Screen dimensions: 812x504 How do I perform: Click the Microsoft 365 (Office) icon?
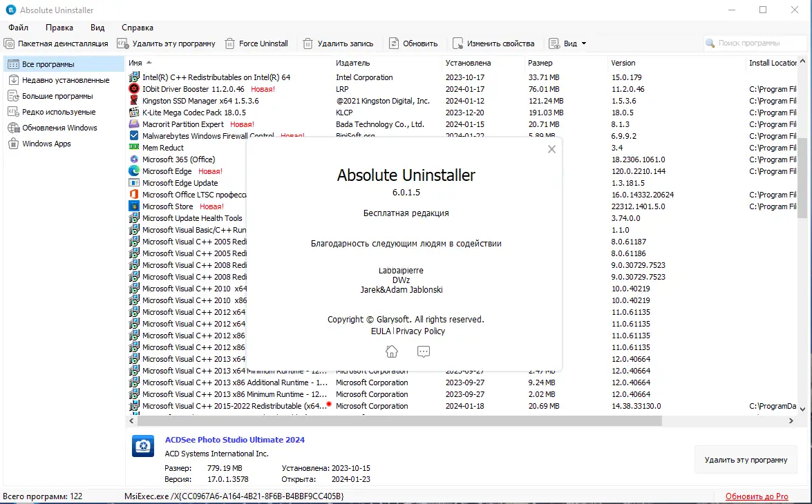134,159
